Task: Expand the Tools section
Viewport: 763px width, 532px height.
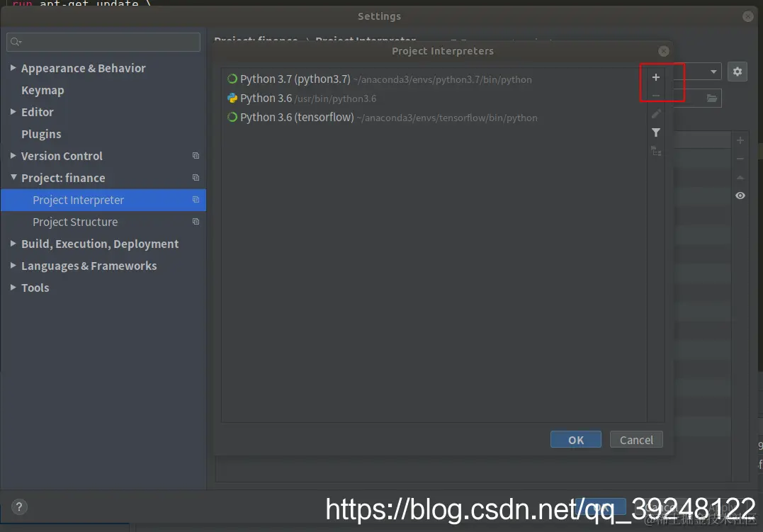Action: pos(13,287)
